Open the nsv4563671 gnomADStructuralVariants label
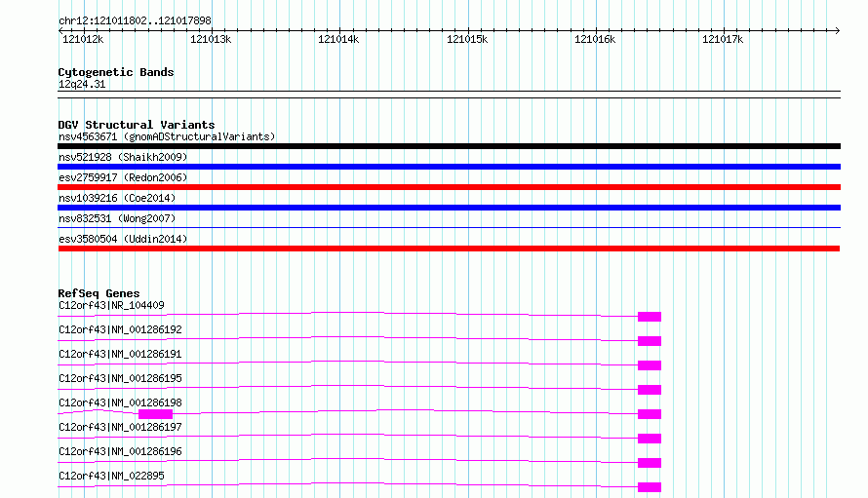Viewport: 868px width, 498px height. coord(167,136)
